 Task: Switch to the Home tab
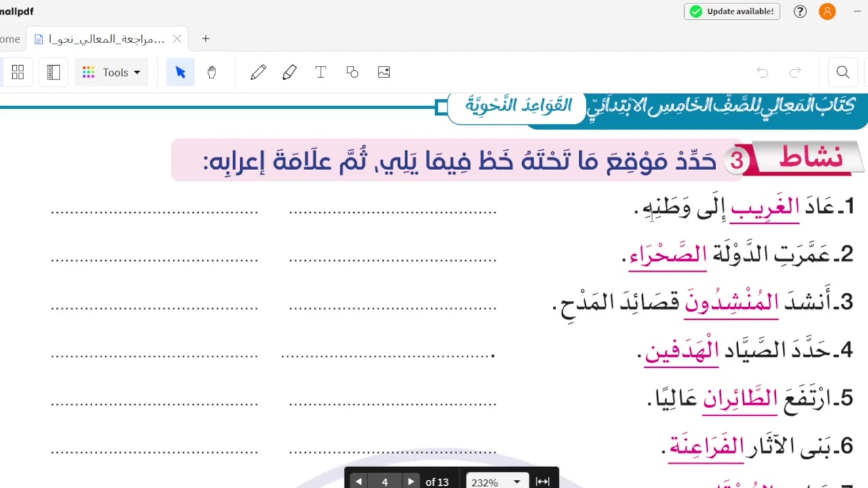click(x=9, y=39)
